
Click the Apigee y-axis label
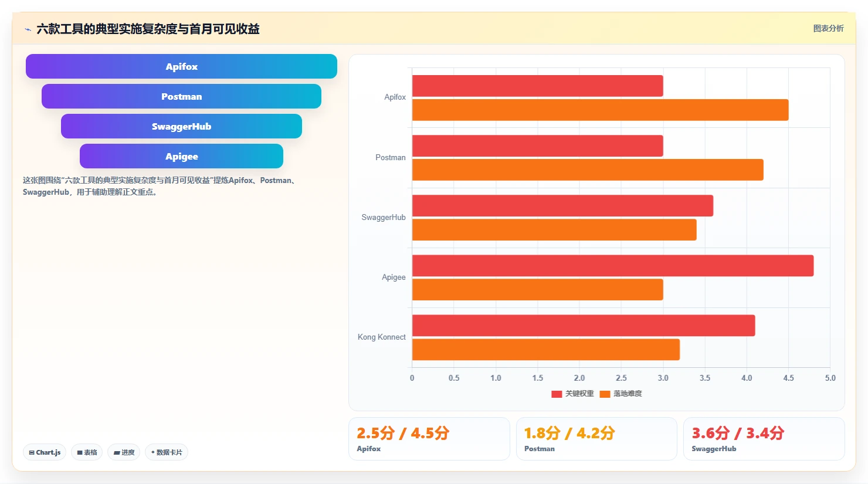click(394, 277)
